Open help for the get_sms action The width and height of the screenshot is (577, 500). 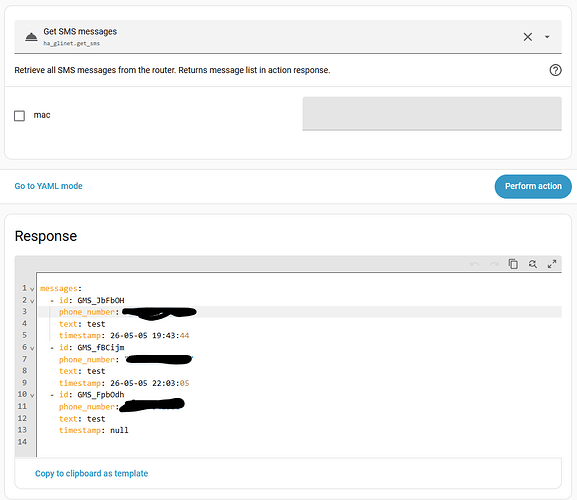pos(555,70)
